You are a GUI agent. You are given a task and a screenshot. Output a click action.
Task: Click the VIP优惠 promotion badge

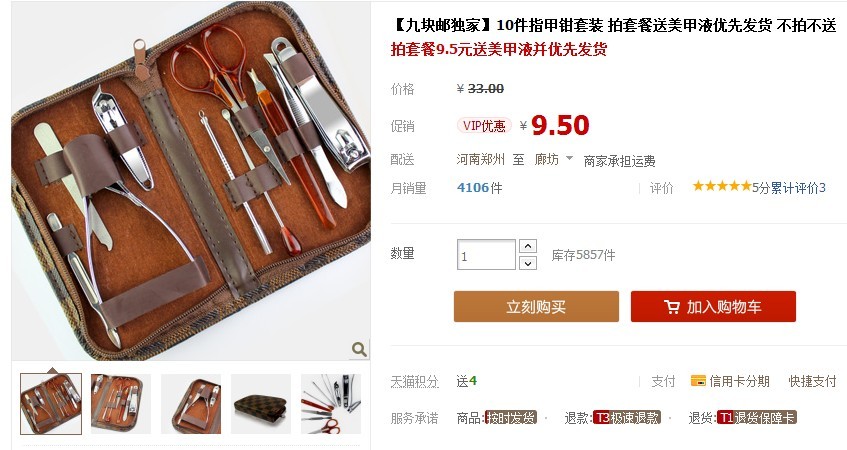coord(484,126)
